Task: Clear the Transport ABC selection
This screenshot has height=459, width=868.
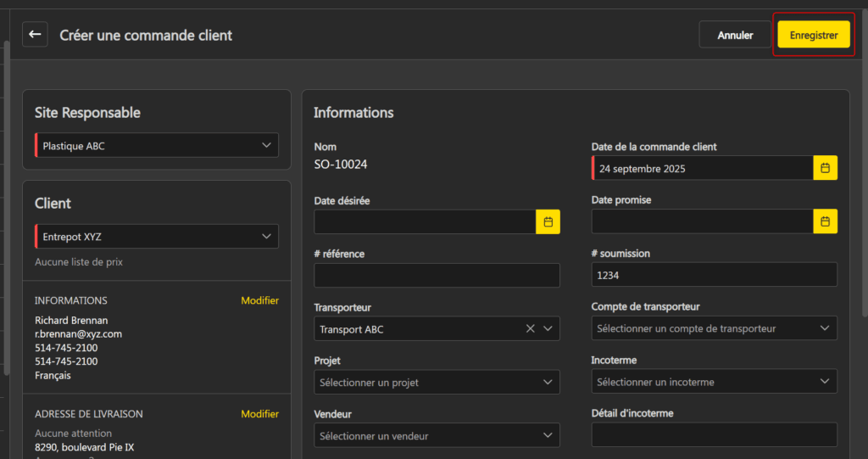Action: click(530, 329)
